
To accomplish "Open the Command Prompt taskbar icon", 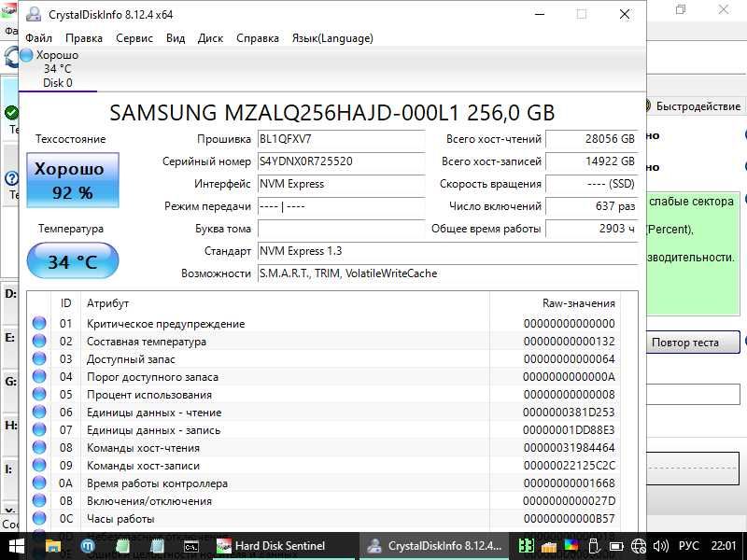I will click(191, 546).
